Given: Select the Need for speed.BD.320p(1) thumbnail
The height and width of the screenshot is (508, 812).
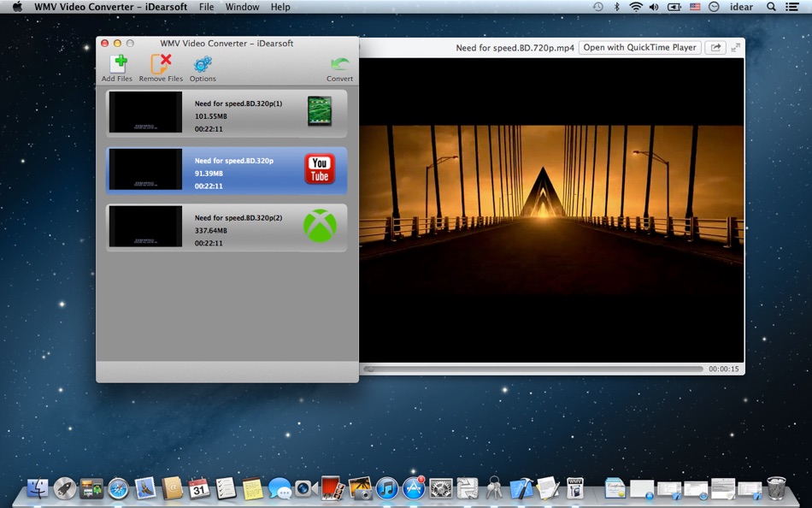Looking at the screenshot, I should coord(145,112).
